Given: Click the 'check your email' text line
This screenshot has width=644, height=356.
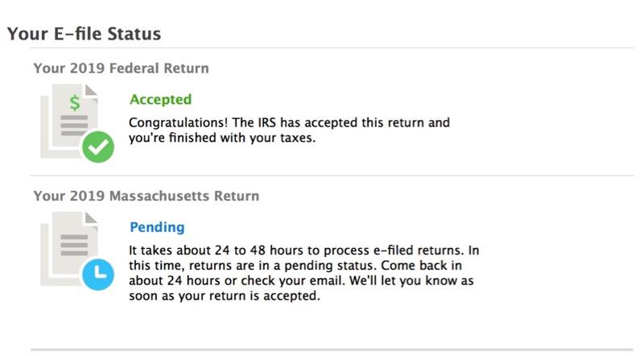Looking at the screenshot, I should pyautogui.click(x=301, y=281).
